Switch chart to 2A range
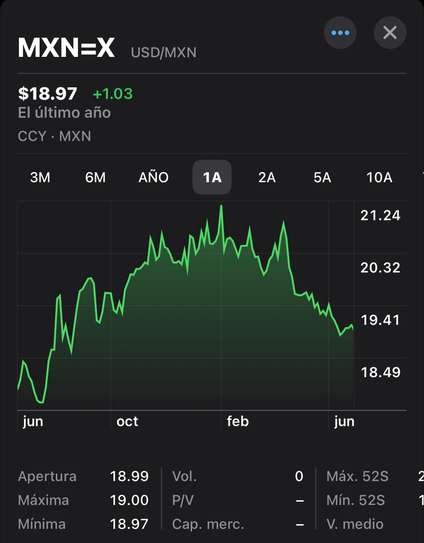This screenshot has height=543, width=424. [267, 177]
